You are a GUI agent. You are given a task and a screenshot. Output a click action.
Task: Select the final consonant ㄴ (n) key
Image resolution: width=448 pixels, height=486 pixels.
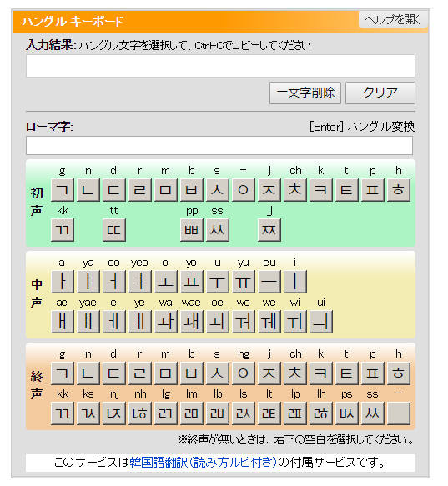click(x=88, y=373)
